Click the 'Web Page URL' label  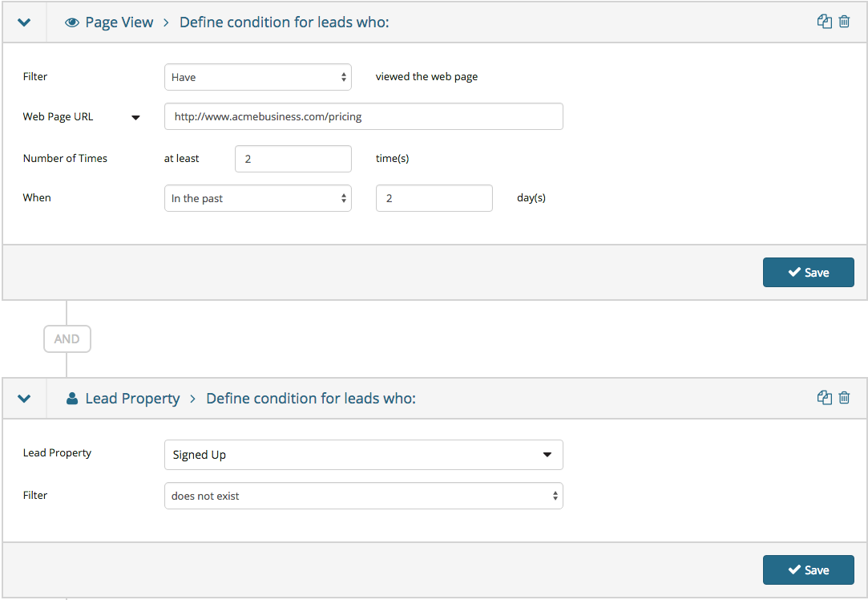[58, 117]
